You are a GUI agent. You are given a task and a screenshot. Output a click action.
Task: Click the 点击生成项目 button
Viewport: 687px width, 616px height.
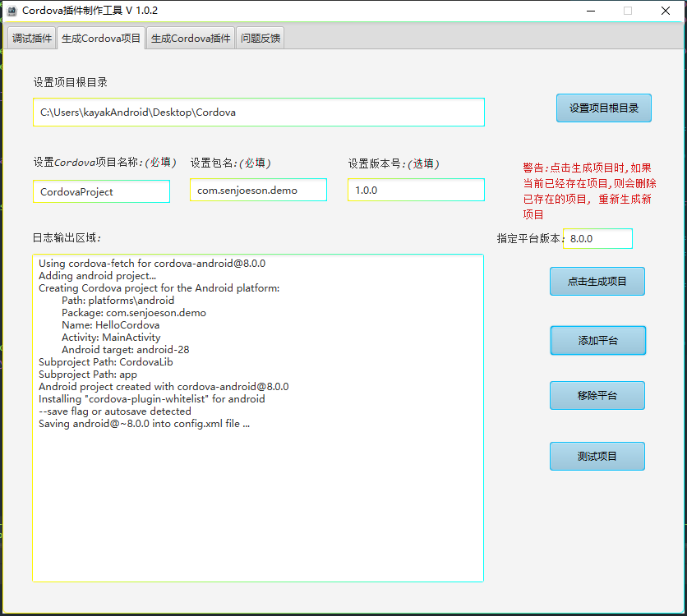pos(597,281)
